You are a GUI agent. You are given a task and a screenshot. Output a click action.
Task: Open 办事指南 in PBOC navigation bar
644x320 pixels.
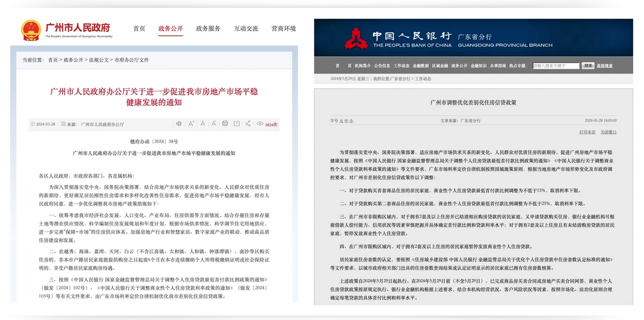498,66
